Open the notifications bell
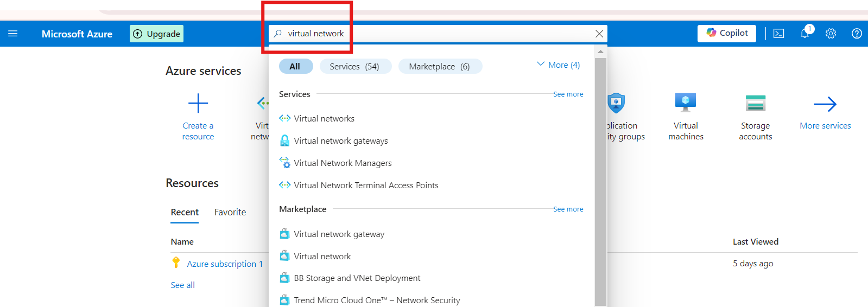Image resolution: width=868 pixels, height=307 pixels. pyautogui.click(x=805, y=34)
